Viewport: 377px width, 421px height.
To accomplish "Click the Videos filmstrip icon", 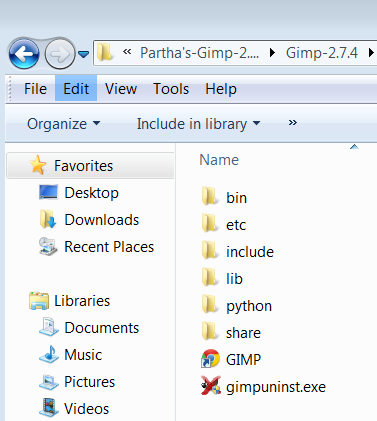I will (x=49, y=408).
